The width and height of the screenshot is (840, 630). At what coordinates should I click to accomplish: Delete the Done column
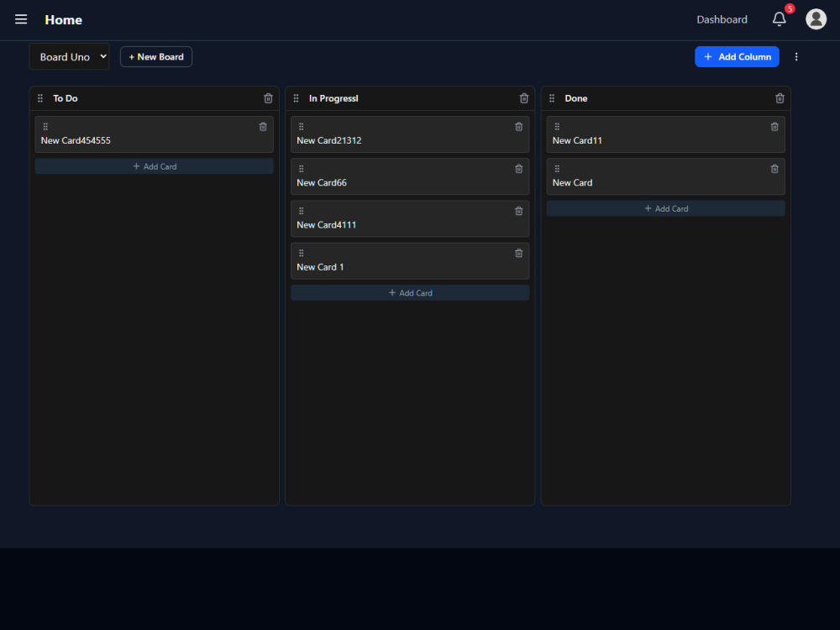780,98
